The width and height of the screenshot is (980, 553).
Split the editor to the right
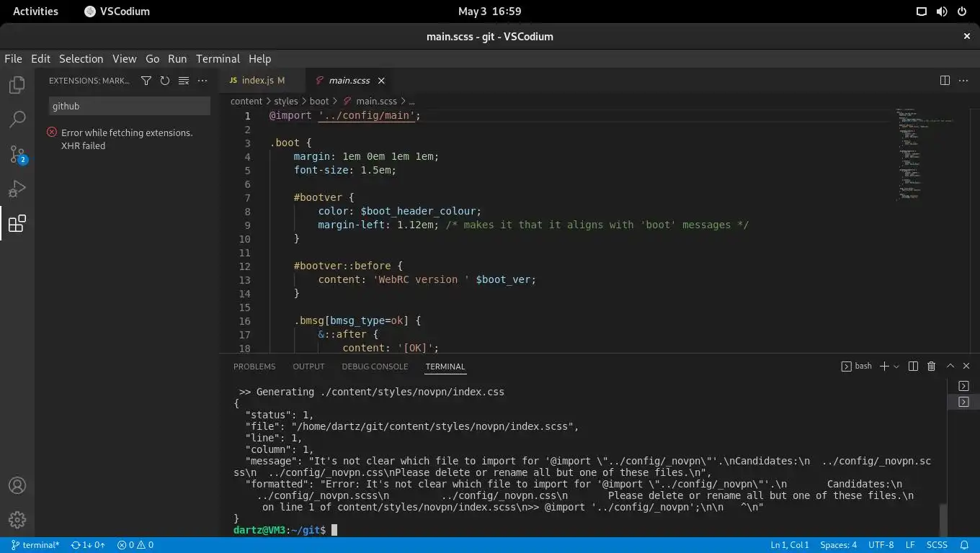point(945,81)
